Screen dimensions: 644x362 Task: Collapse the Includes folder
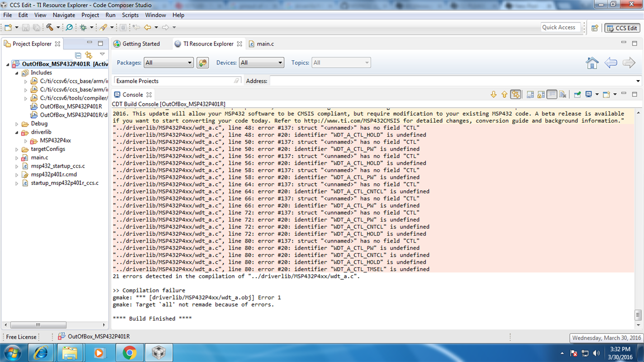coord(17,73)
